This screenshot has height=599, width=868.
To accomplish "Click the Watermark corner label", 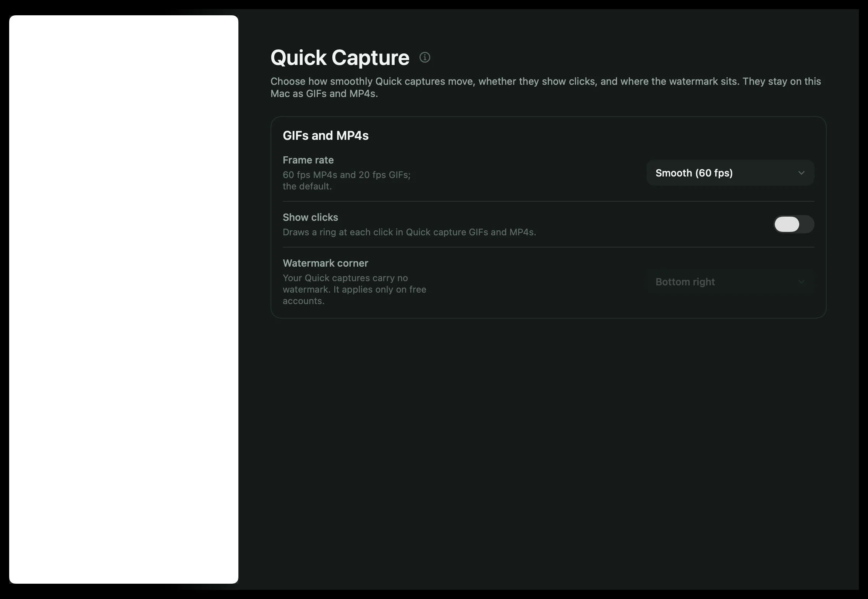I will point(325,263).
